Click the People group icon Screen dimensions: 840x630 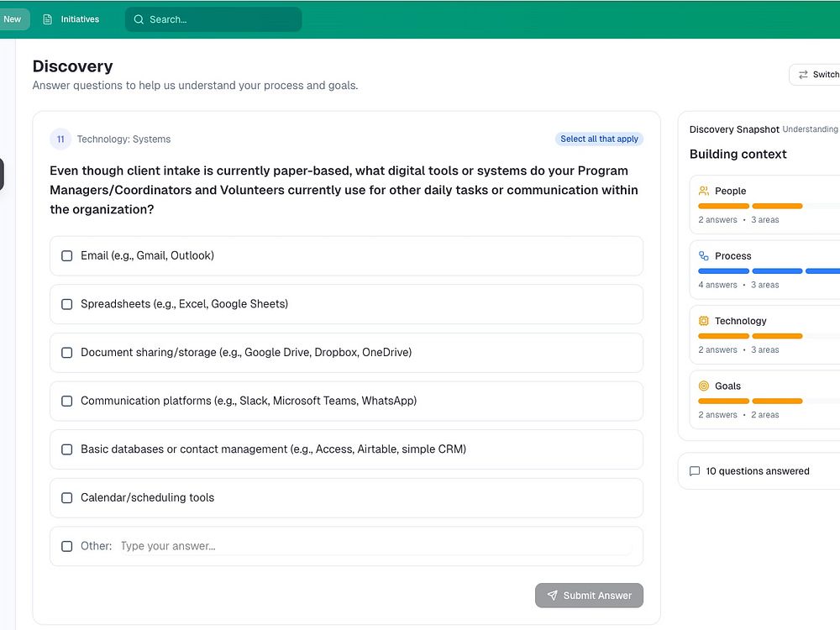[x=704, y=191]
